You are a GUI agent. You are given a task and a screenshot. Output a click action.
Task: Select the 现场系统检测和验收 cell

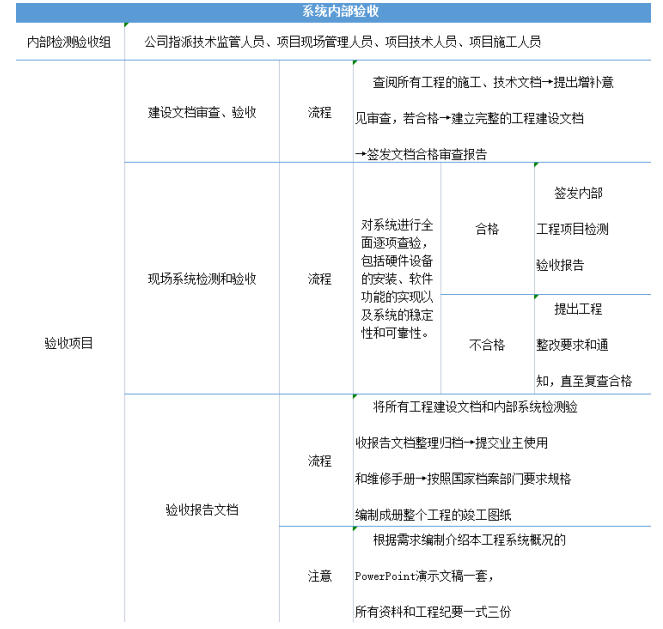click(x=202, y=279)
